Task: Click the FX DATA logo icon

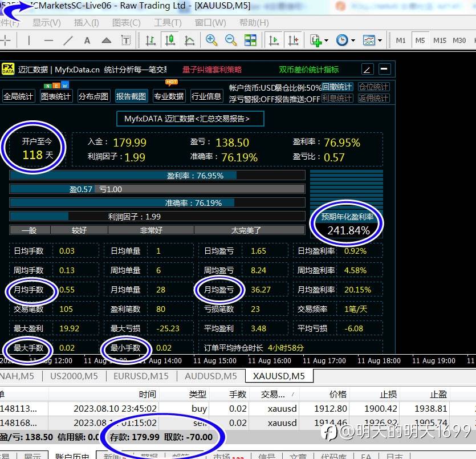Action: 8,69
